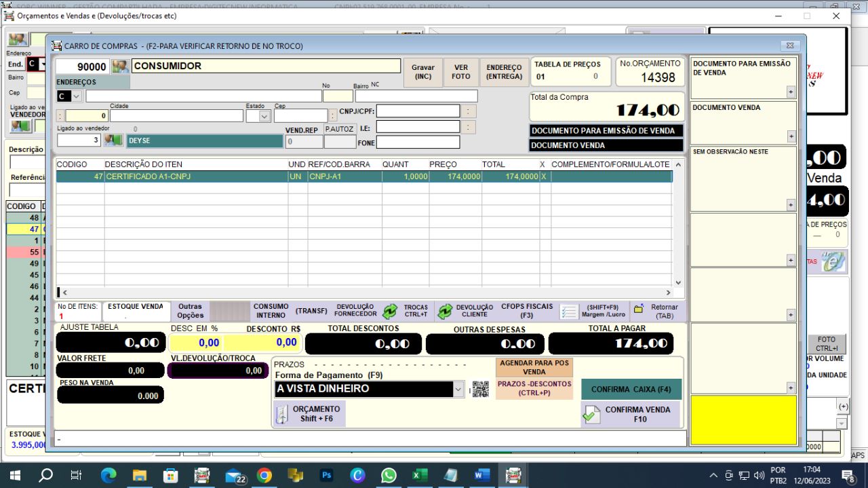Image resolution: width=868 pixels, height=488 pixels.
Task: Open Mail app with 22 badge
Action: pyautogui.click(x=235, y=476)
